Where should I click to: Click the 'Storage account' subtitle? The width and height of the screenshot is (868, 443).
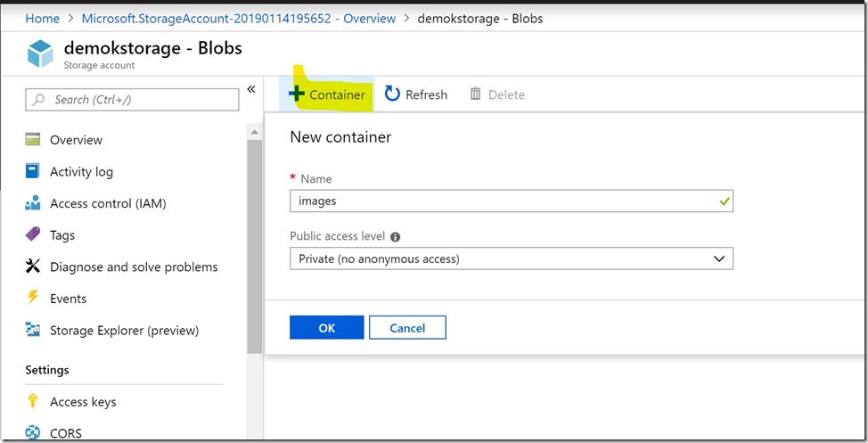pyautogui.click(x=99, y=65)
